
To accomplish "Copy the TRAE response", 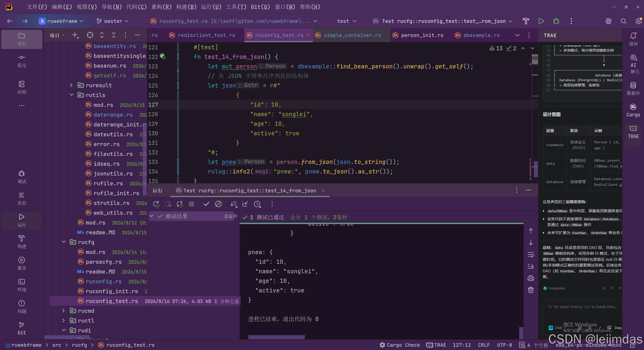I will (x=620, y=288).
